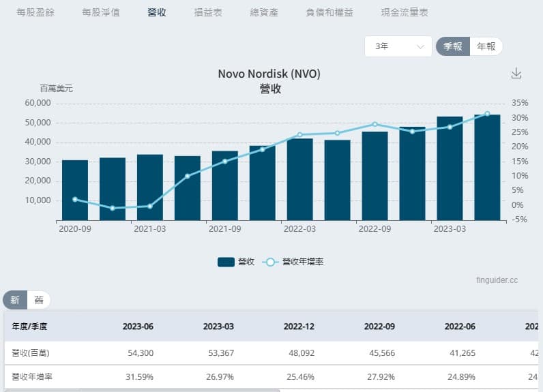This screenshot has width=543, height=392.
Task: Sort table oldest first with 舊
Action: click(x=39, y=299)
